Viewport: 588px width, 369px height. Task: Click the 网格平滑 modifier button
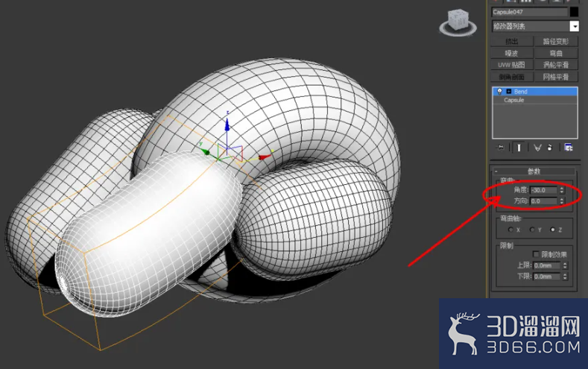pyautogui.click(x=556, y=77)
